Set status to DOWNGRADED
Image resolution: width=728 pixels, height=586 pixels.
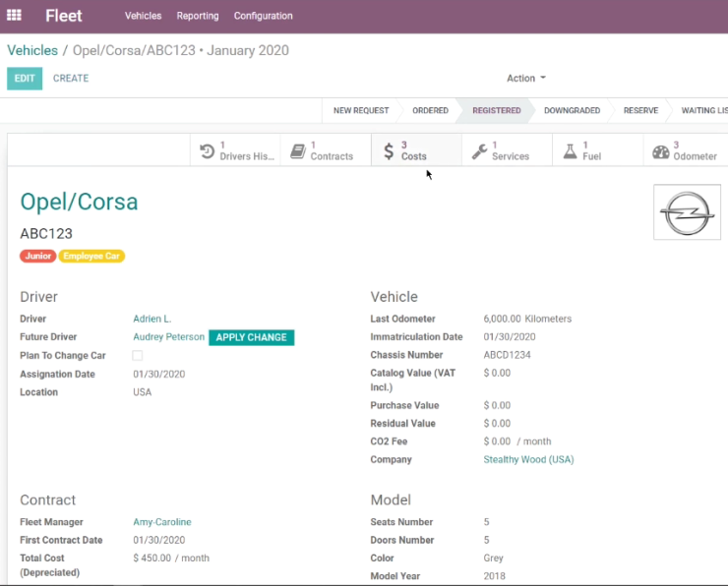(x=572, y=110)
